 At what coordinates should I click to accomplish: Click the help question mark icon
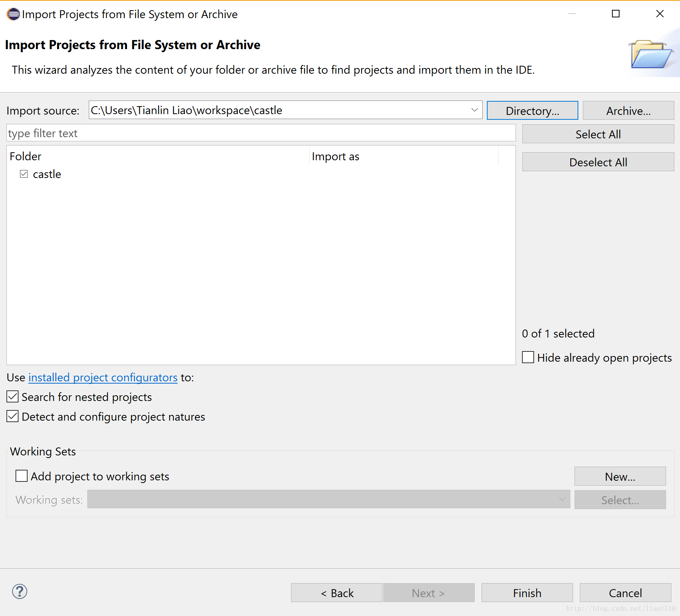tap(20, 591)
